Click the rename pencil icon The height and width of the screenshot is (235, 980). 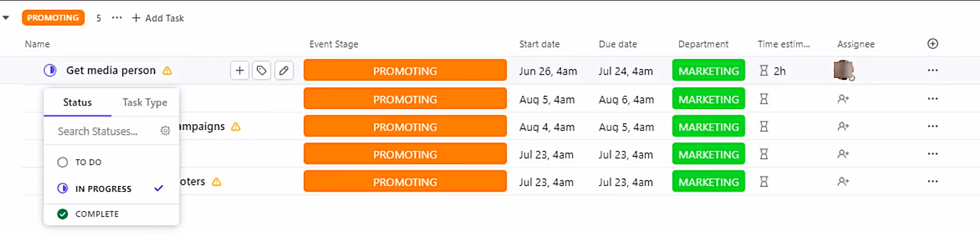coord(284,71)
